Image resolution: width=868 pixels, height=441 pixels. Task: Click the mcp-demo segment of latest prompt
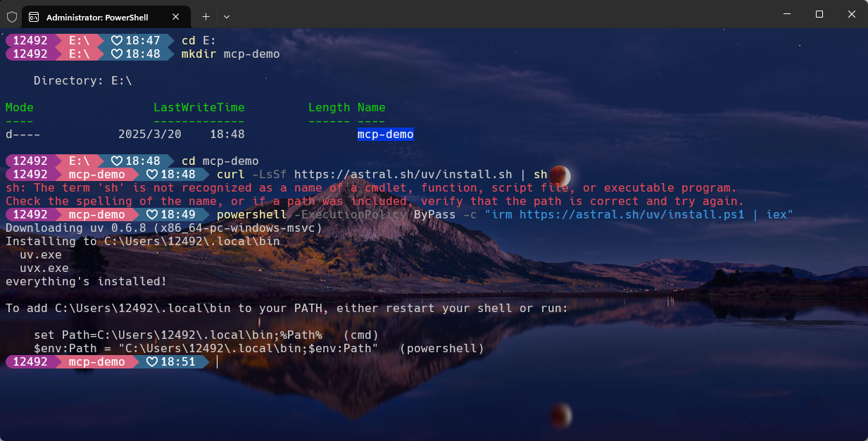click(96, 361)
